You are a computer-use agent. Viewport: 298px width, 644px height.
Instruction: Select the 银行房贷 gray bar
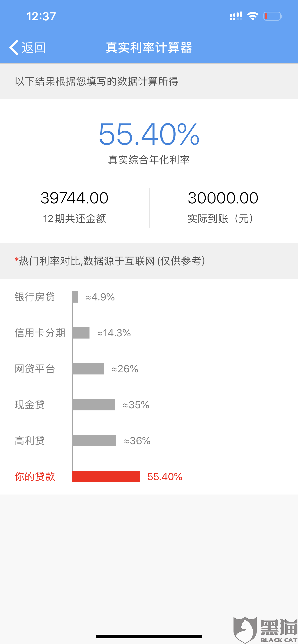[75, 297]
